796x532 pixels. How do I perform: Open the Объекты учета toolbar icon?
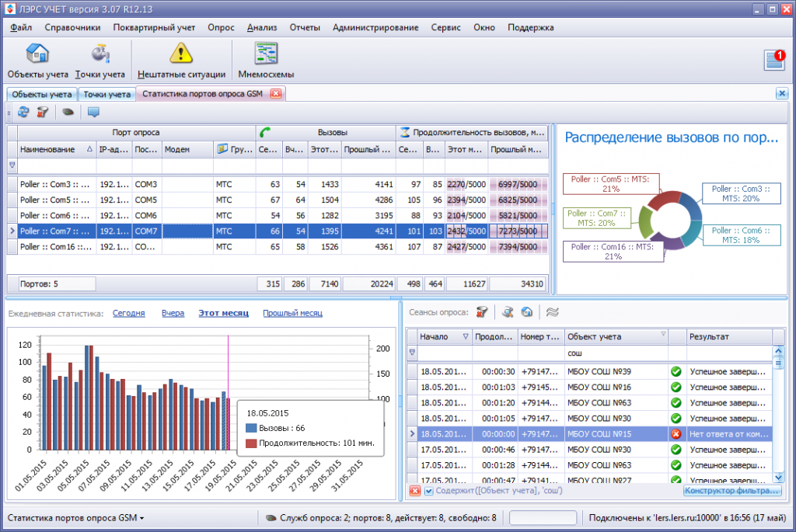coord(37,54)
